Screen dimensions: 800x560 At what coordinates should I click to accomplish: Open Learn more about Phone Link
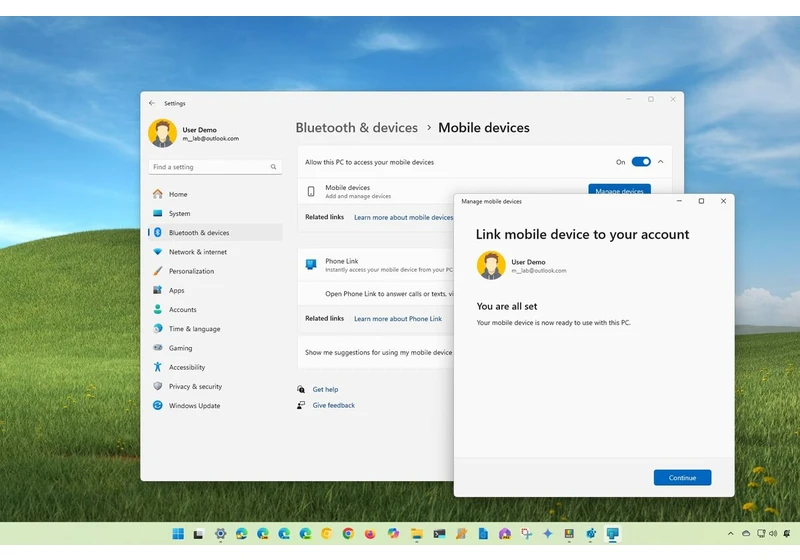[398, 319]
